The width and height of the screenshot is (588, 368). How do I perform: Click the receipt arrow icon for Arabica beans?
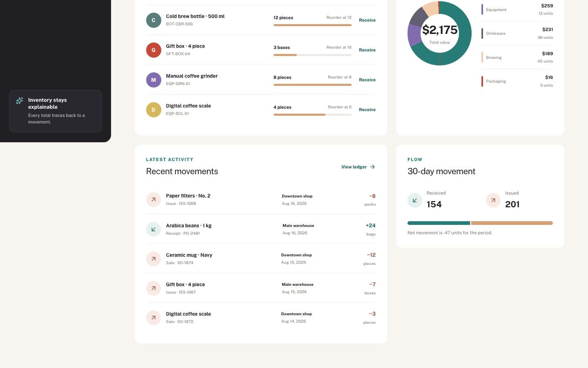coord(154,229)
